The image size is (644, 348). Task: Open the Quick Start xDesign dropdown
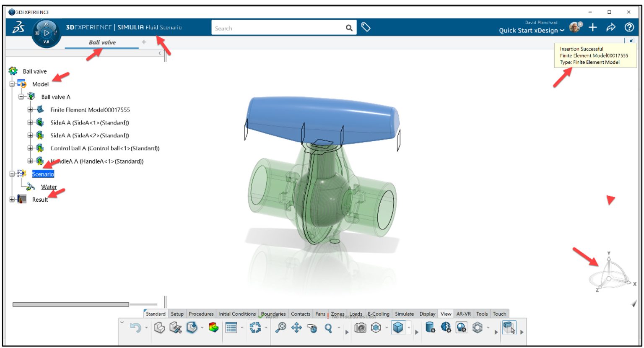click(x=531, y=30)
